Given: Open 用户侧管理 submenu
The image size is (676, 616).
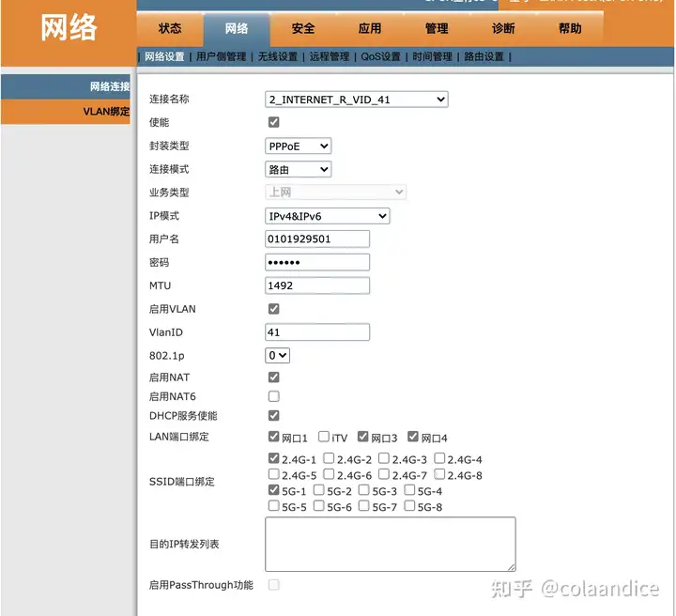Looking at the screenshot, I should pos(222,57).
